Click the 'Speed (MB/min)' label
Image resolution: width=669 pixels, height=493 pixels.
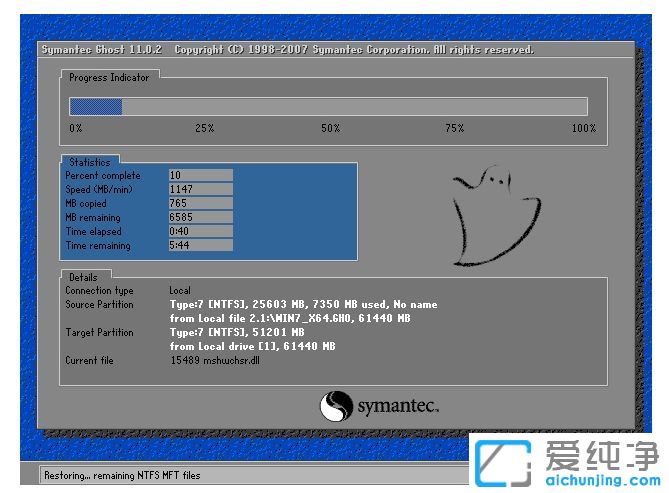[x=99, y=190]
